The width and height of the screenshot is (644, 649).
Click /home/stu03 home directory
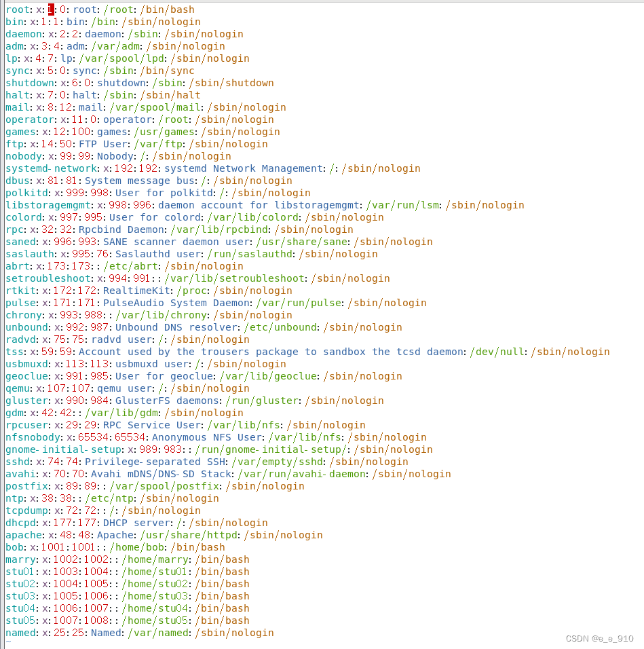click(155, 595)
